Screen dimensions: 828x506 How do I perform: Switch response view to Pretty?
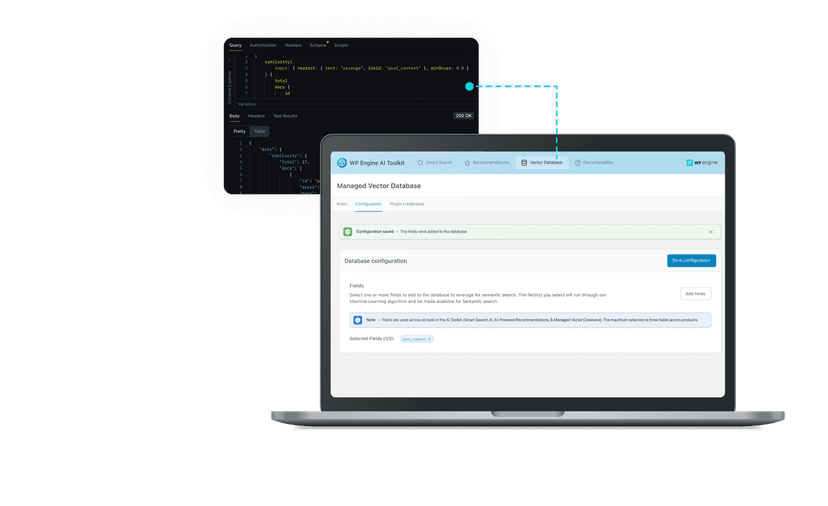pyautogui.click(x=240, y=131)
